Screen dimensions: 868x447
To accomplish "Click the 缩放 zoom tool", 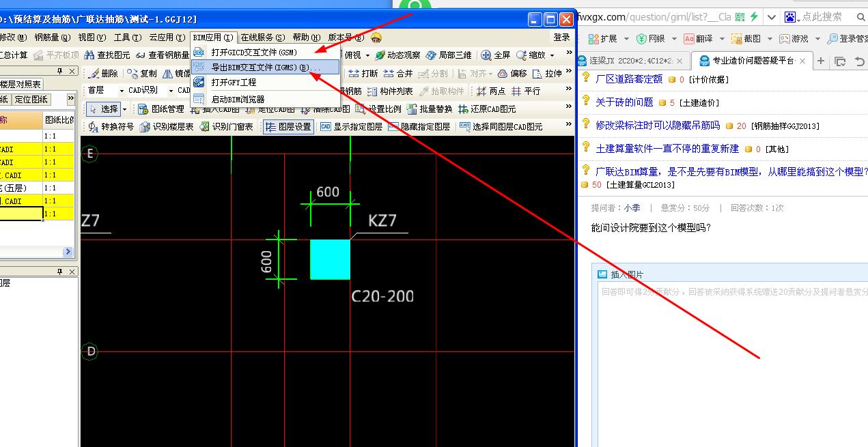I will (x=531, y=55).
